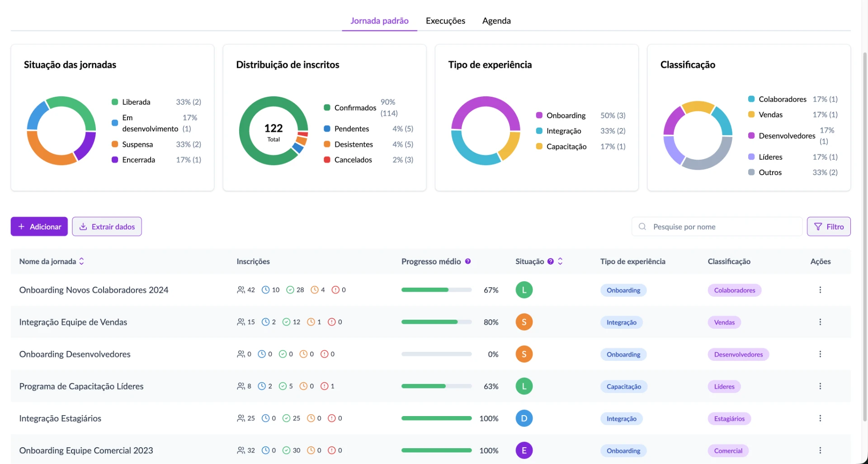Click the Progresso médio help icon

coord(468,261)
